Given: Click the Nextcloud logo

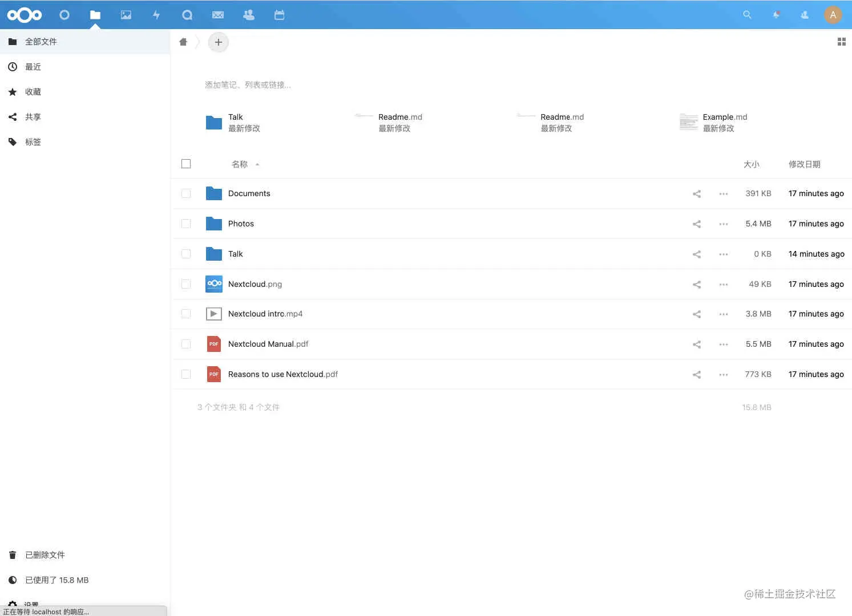Looking at the screenshot, I should coord(24,15).
